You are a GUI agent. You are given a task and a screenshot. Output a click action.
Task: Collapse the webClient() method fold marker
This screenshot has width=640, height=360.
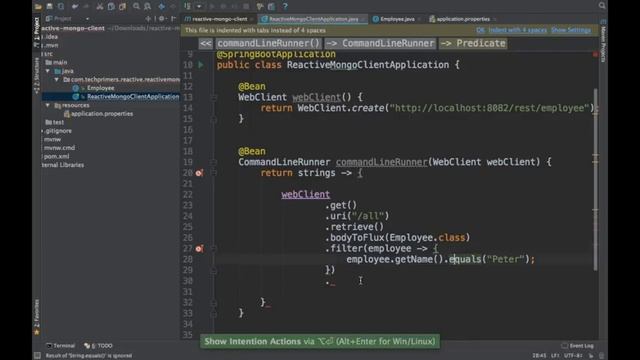click(213, 97)
